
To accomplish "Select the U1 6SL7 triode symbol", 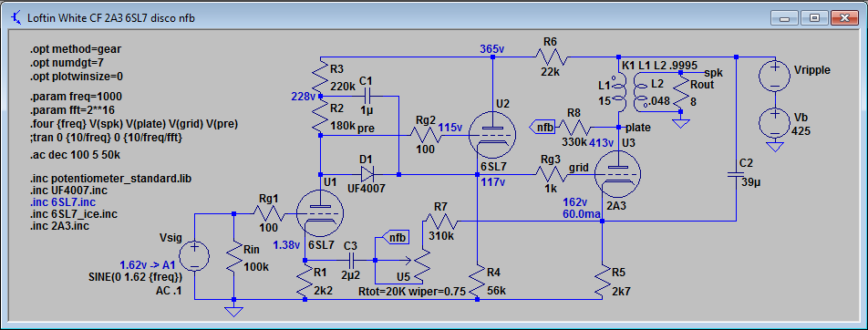I will point(320,213).
